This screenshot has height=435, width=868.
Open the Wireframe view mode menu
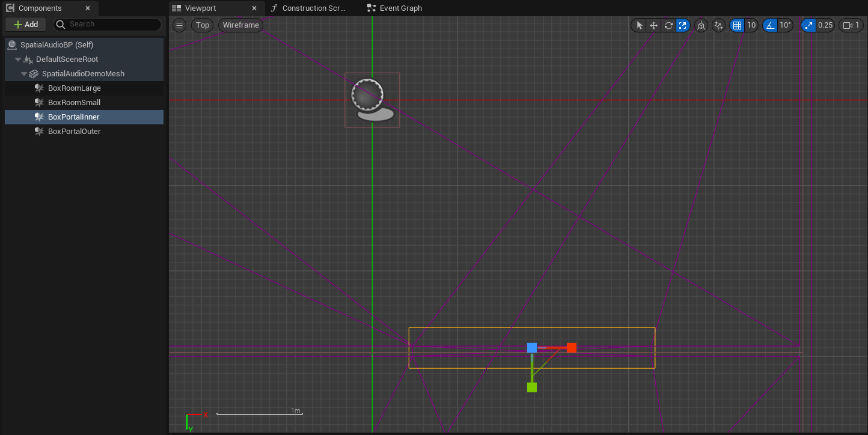[240, 25]
